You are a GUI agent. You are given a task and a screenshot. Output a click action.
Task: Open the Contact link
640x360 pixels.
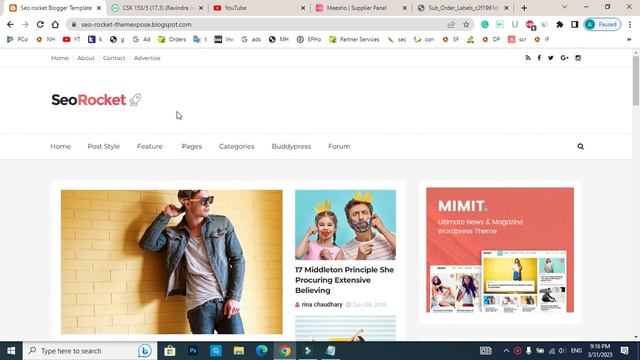click(x=114, y=58)
